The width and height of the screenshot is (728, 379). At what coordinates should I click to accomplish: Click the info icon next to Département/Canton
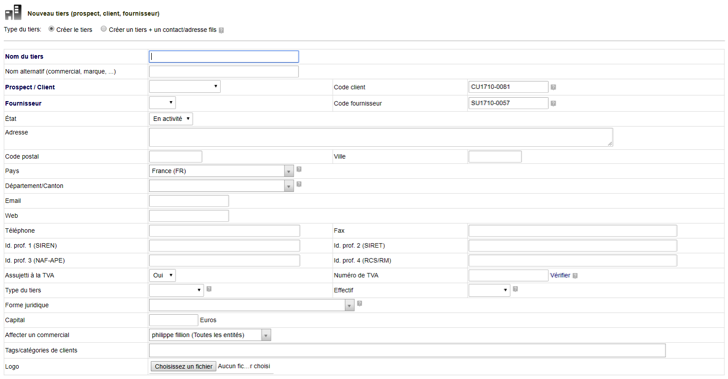click(x=299, y=184)
